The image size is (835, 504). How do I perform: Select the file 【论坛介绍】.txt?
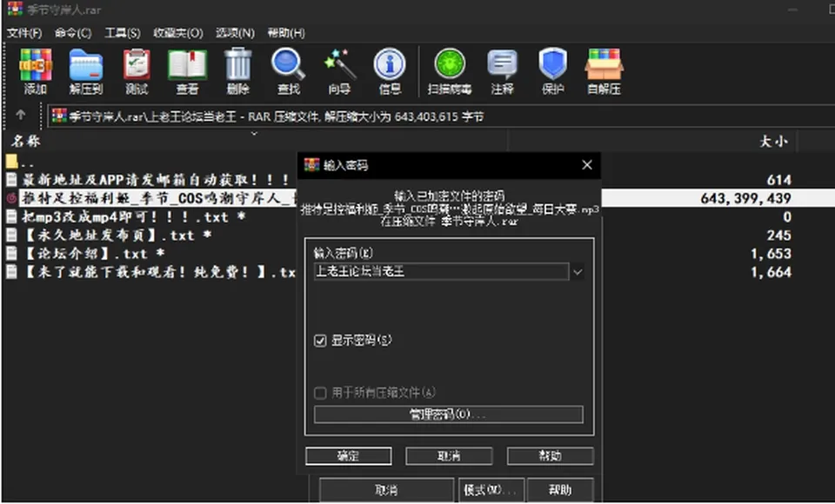point(86,254)
